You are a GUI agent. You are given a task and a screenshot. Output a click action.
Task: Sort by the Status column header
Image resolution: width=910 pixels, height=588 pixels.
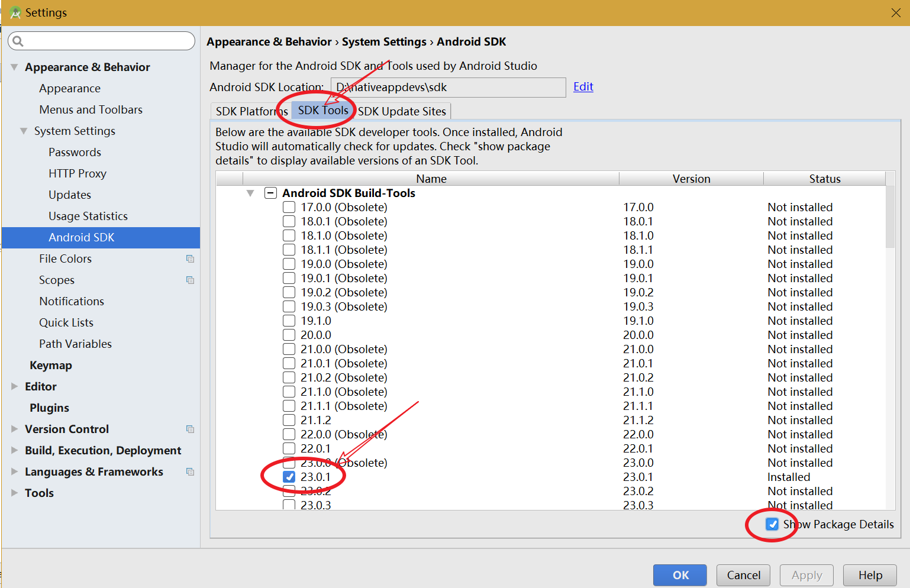(824, 179)
